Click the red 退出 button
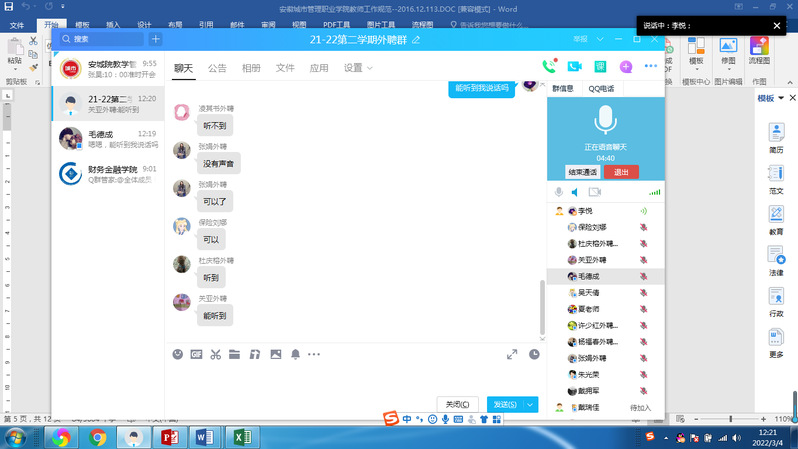 [621, 172]
